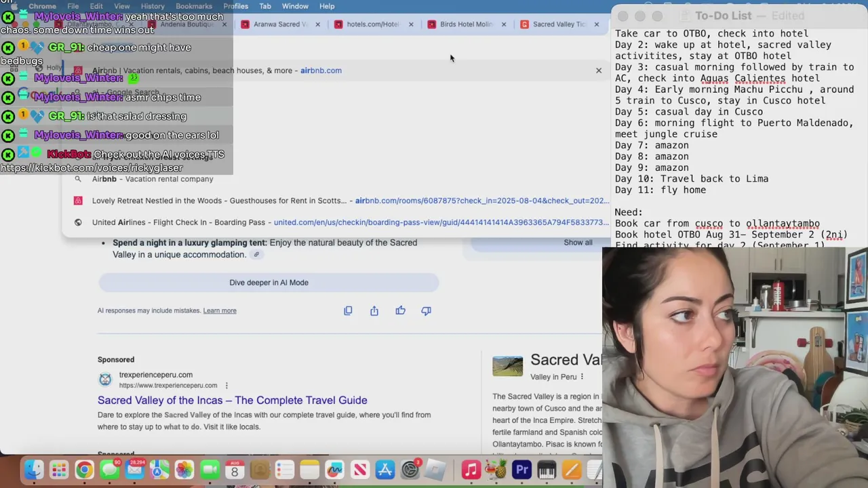This screenshot has height=488, width=868.
Task: Click the 'Day 5: casual day in Cusco' line
Action: [x=689, y=112]
